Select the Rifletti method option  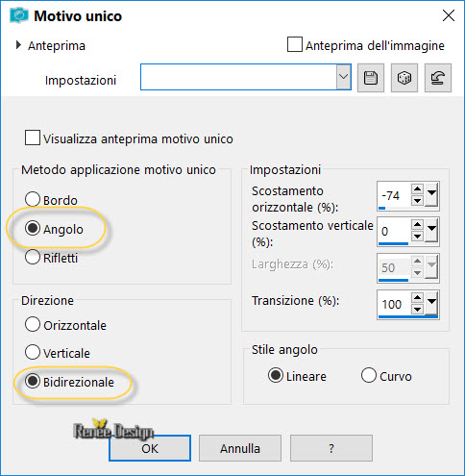pyautogui.click(x=33, y=257)
